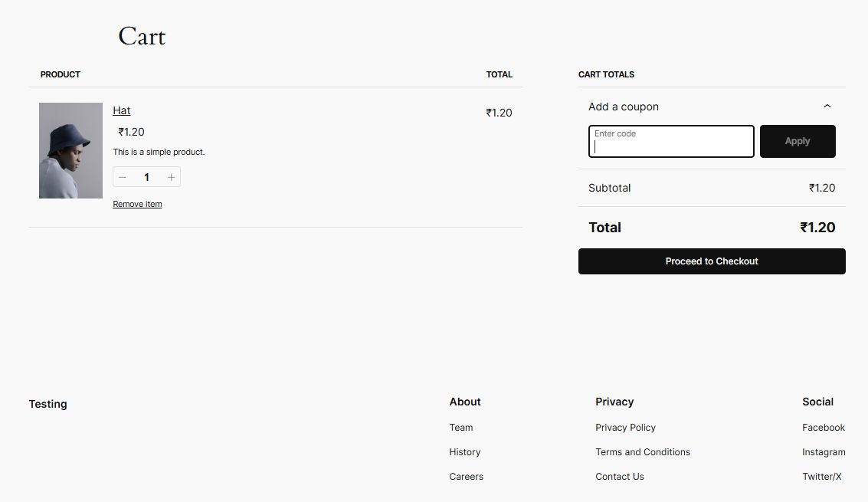Click the Testing site title
868x502 pixels.
coord(48,404)
